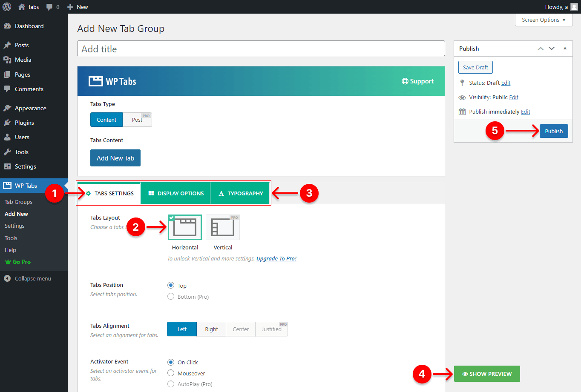Set tabs alignment to Left

182,329
